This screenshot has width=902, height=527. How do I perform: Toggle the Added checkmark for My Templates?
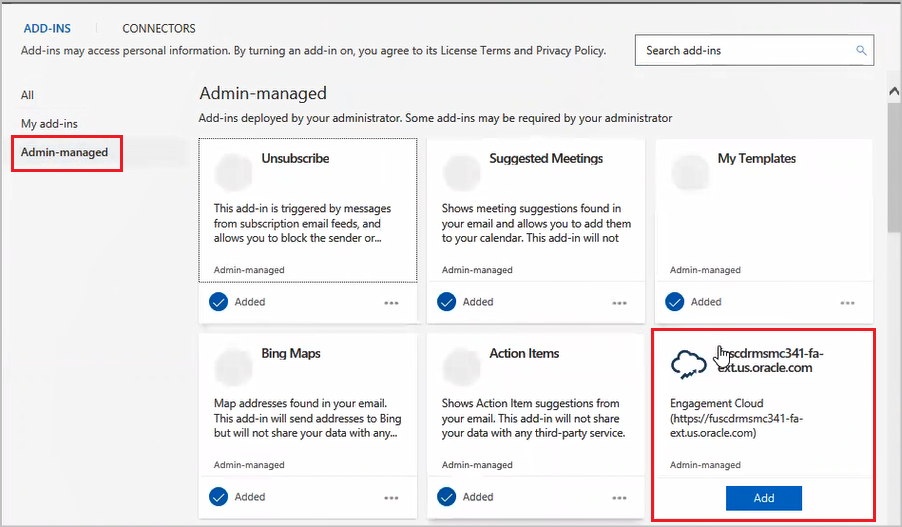(675, 301)
